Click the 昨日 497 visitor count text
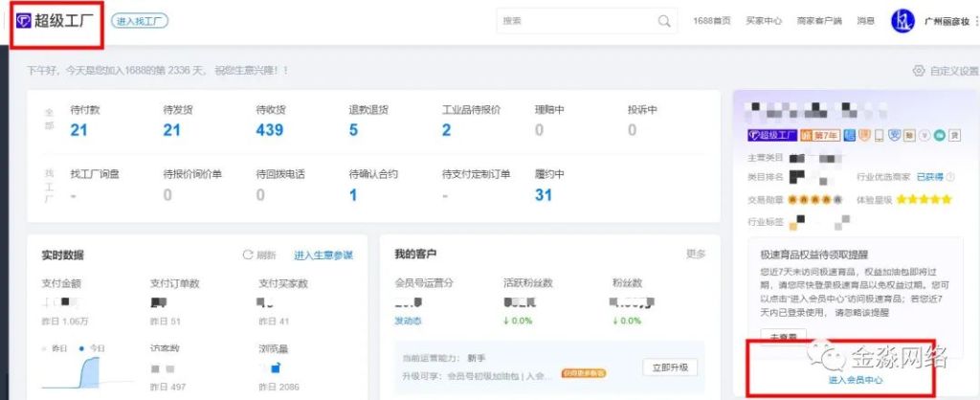This screenshot has height=400, width=980. coord(167,387)
